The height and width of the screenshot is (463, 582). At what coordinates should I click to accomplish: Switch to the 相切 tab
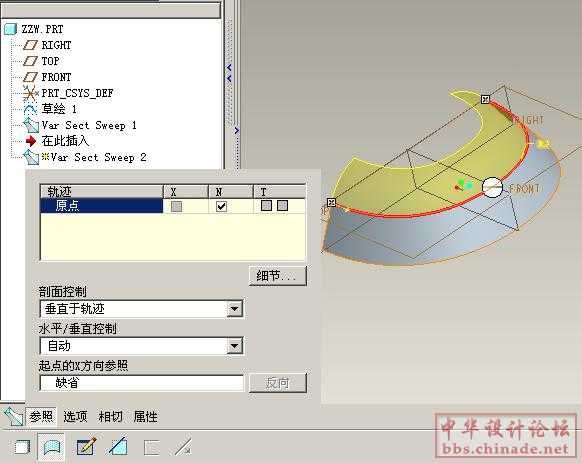[x=110, y=417]
